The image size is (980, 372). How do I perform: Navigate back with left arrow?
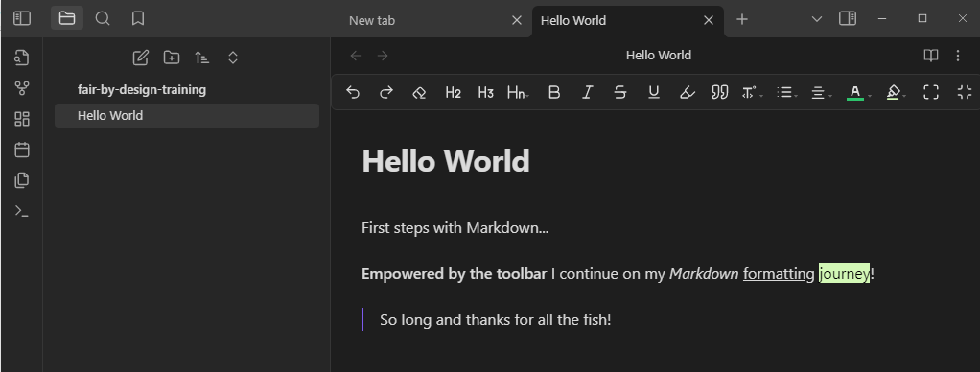(356, 56)
